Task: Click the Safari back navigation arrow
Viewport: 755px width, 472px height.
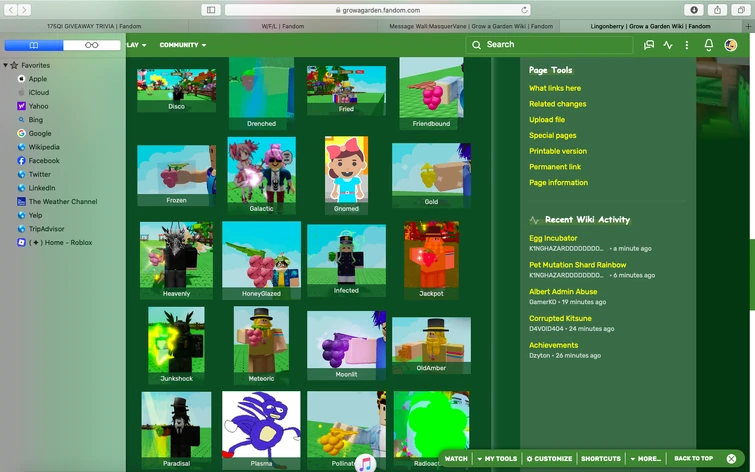Action: (11, 10)
